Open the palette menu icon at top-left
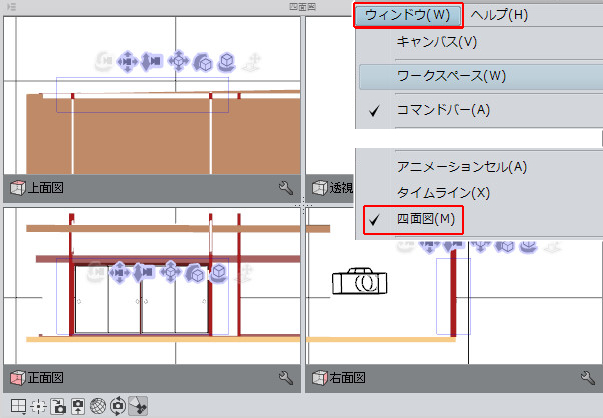 pyautogui.click(x=11, y=7)
